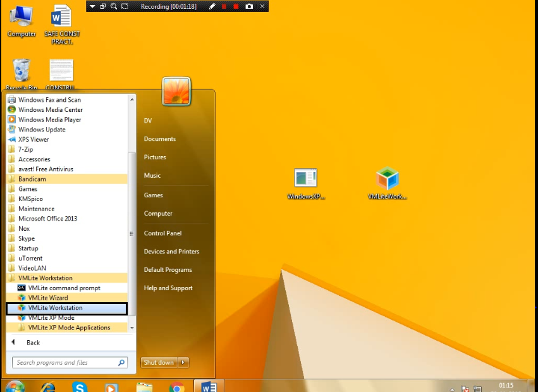Click the window-size icon in recording bar
The image size is (538, 392).
pos(103,6)
